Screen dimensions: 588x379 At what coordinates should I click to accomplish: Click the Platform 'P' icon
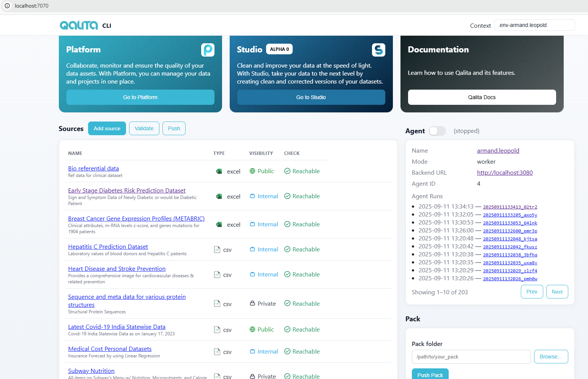[208, 50]
